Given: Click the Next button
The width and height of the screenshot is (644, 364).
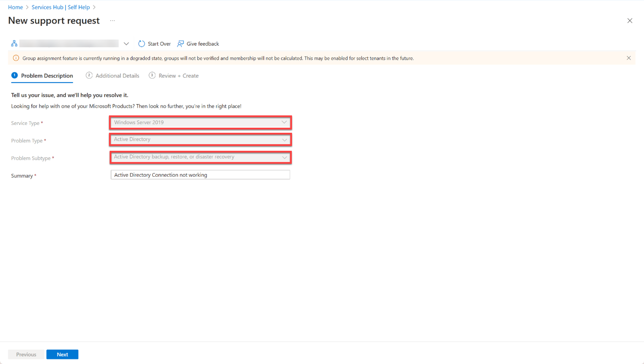Looking at the screenshot, I should (x=62, y=354).
